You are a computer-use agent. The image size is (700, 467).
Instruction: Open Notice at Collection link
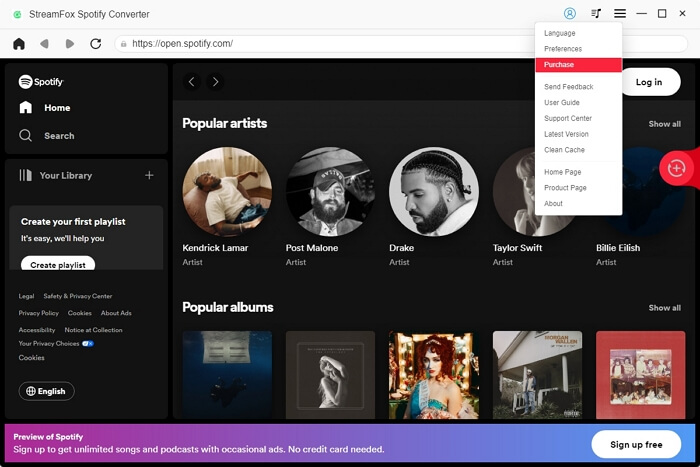(x=93, y=330)
